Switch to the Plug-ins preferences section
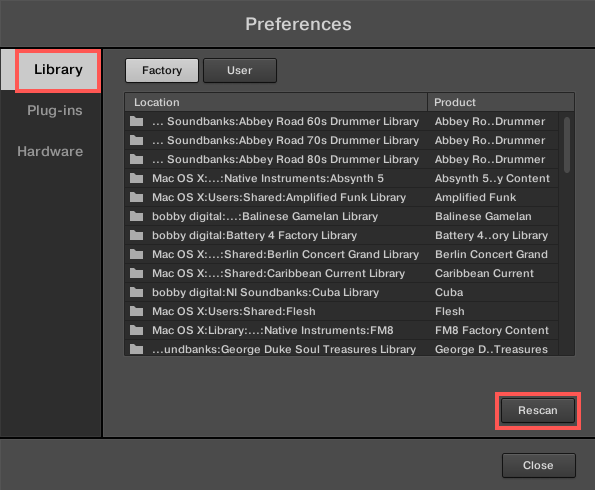This screenshot has height=490, width=595. point(55,110)
